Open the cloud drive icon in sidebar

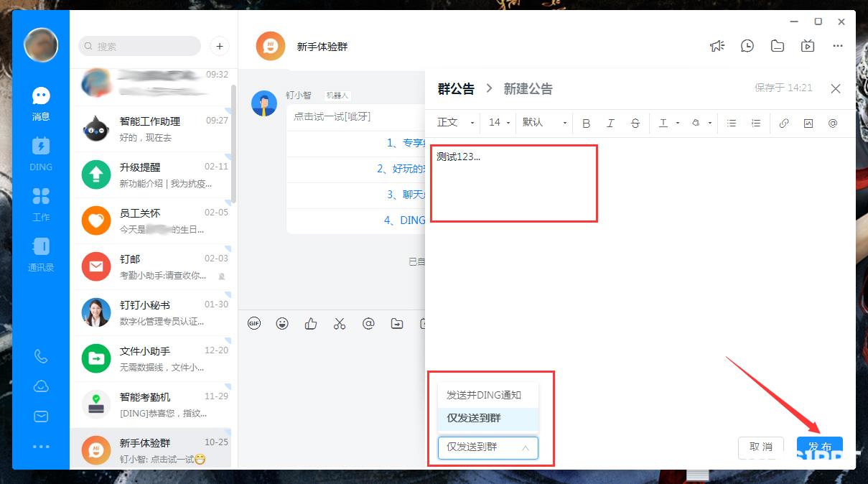click(x=41, y=386)
